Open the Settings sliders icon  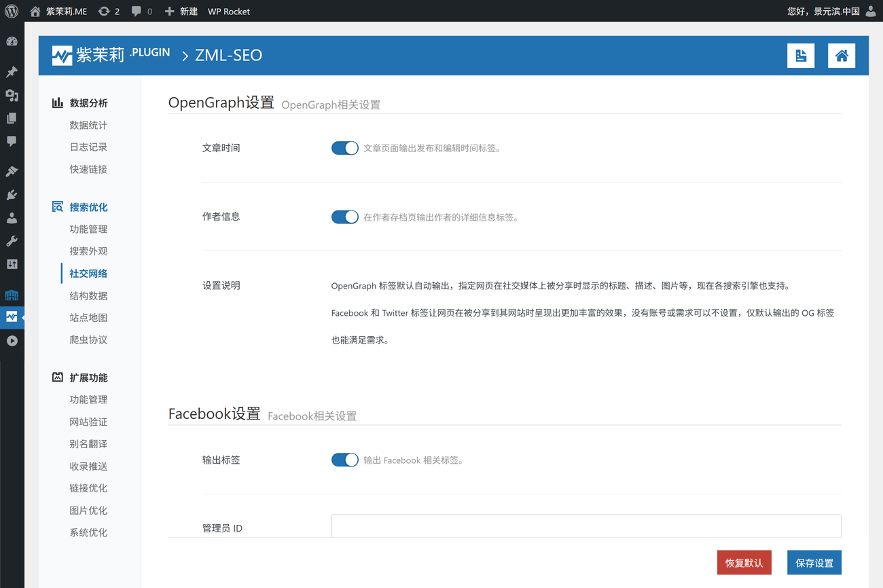[x=12, y=264]
